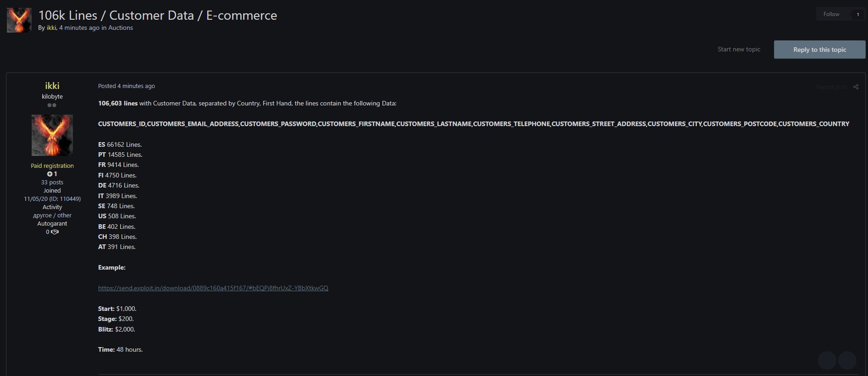
Task: Click the right faint circular button
Action: point(847,360)
